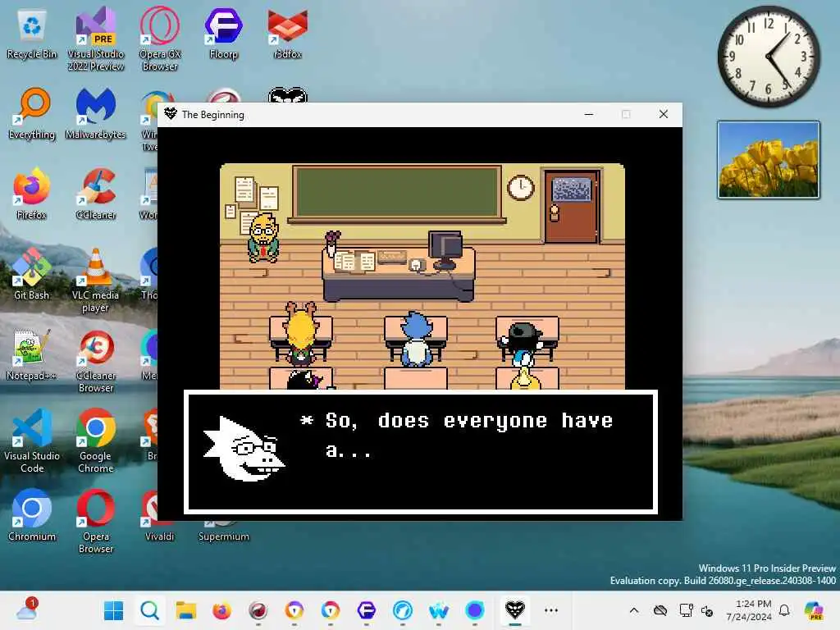Open the Git Bash desktop shortcut
840x630 pixels.
(32, 274)
